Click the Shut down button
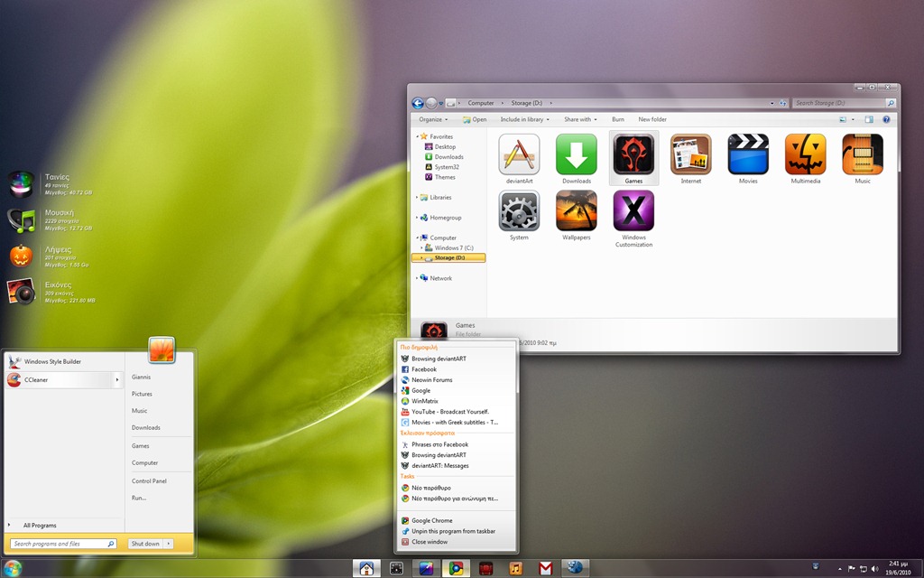 click(145, 544)
